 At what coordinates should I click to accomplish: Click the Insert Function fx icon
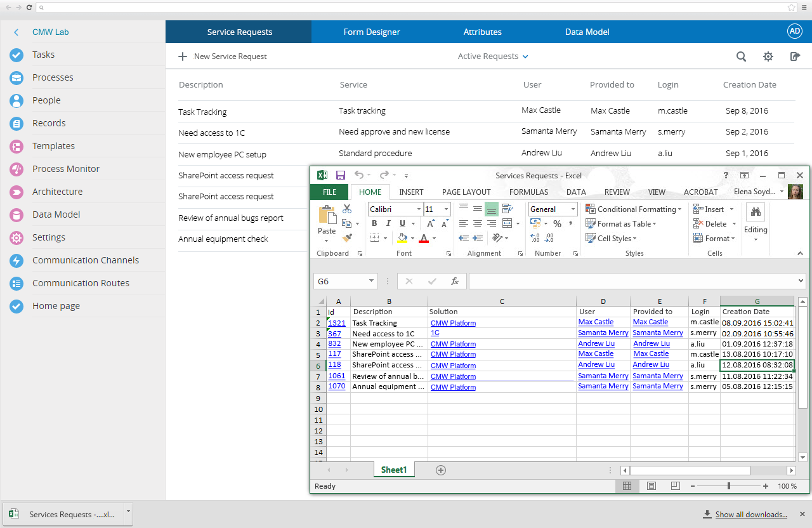click(x=454, y=281)
